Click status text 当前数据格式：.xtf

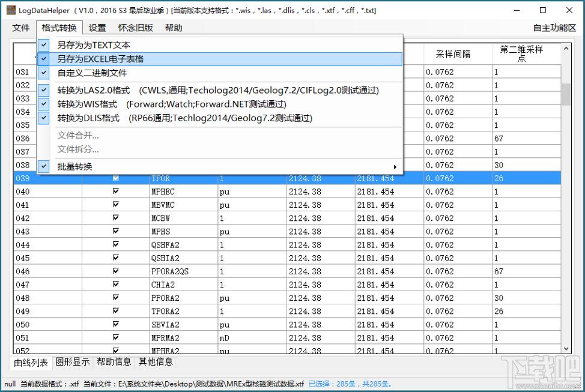[x=50, y=384]
